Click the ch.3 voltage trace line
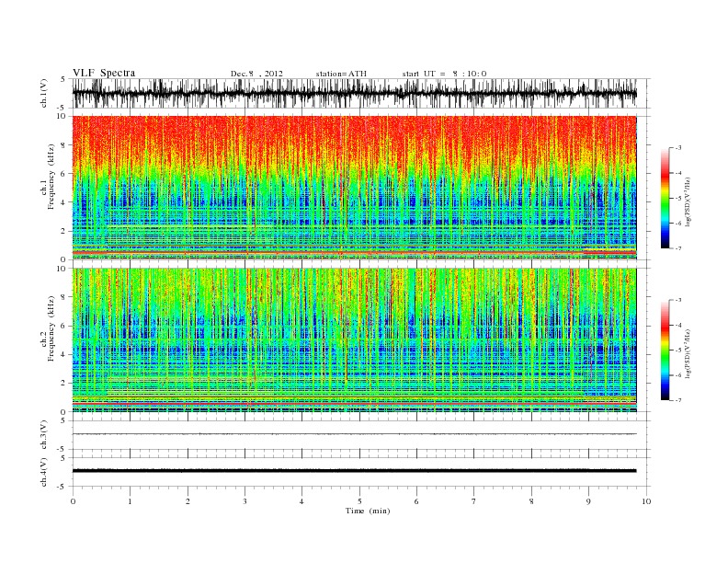This screenshot has height=563, width=728. click(354, 434)
